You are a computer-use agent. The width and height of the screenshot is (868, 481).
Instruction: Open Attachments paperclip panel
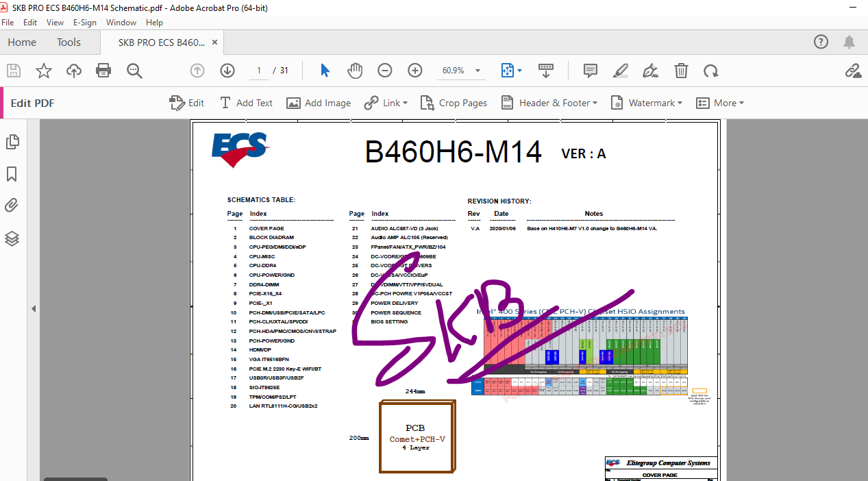pos(12,206)
